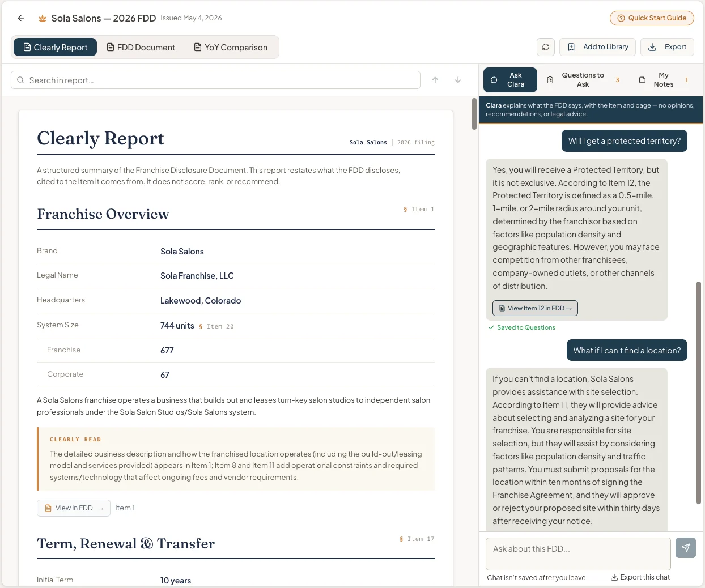Click the 'Will I get a protected territory?' message

(625, 141)
